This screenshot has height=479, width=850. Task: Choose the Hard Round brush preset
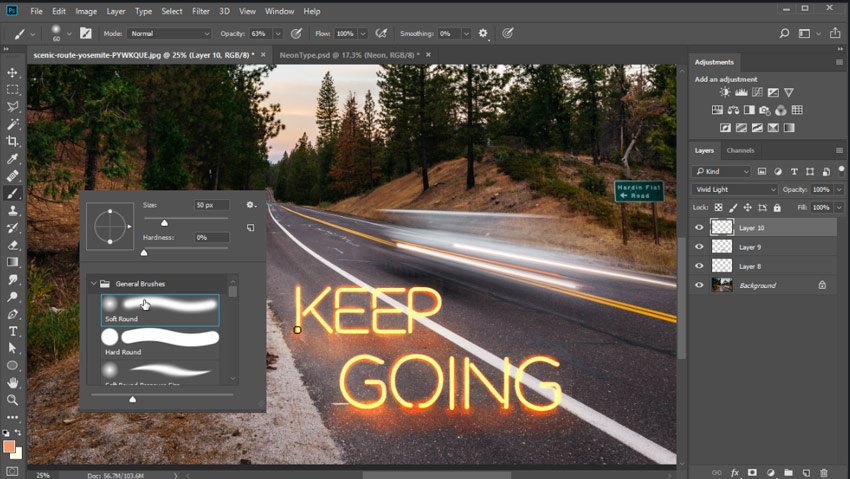click(160, 340)
